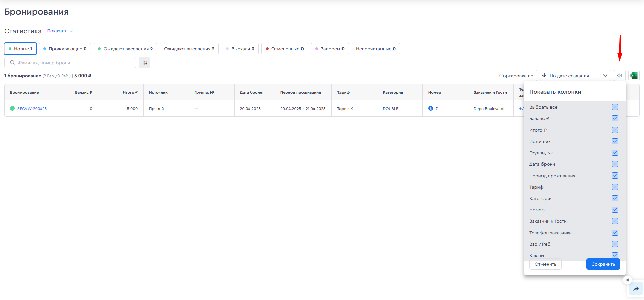Click the green status dot of booking SFCVW-200425
This screenshot has height=300, width=644.
point(12,108)
